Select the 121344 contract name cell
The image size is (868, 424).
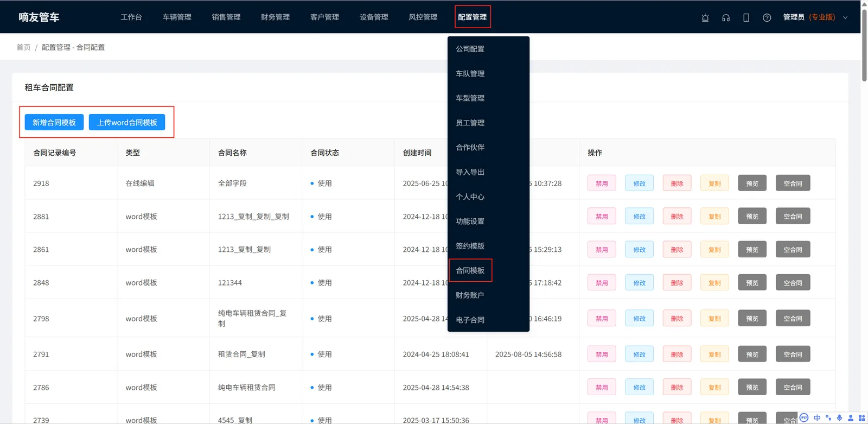point(230,283)
